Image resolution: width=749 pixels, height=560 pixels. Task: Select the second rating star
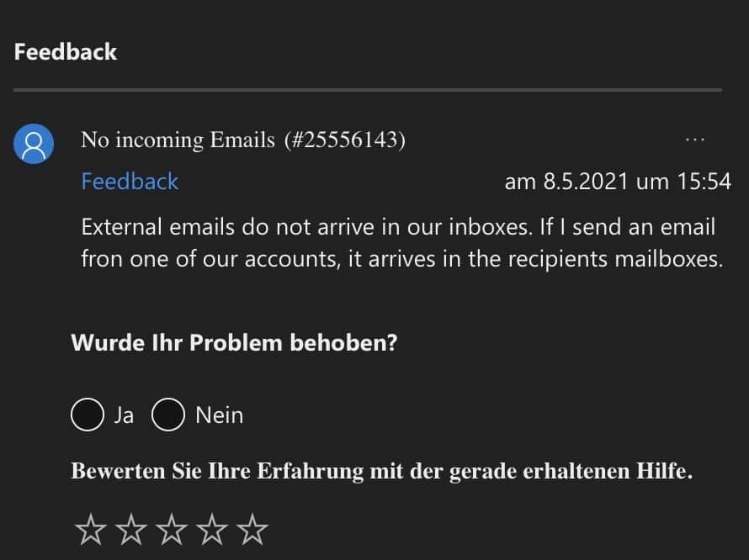(130, 531)
